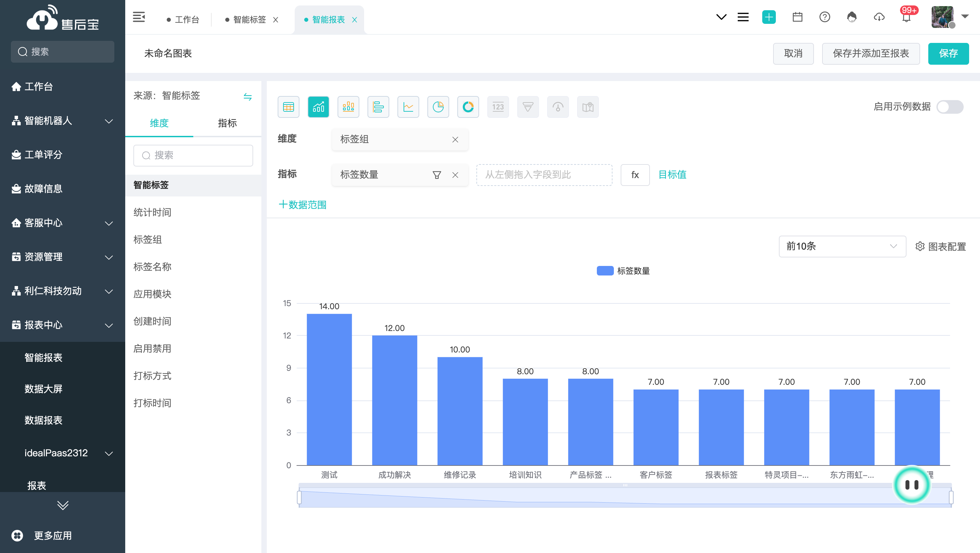
Task: Switch to the 工作台 page tab
Action: pyautogui.click(x=183, y=20)
